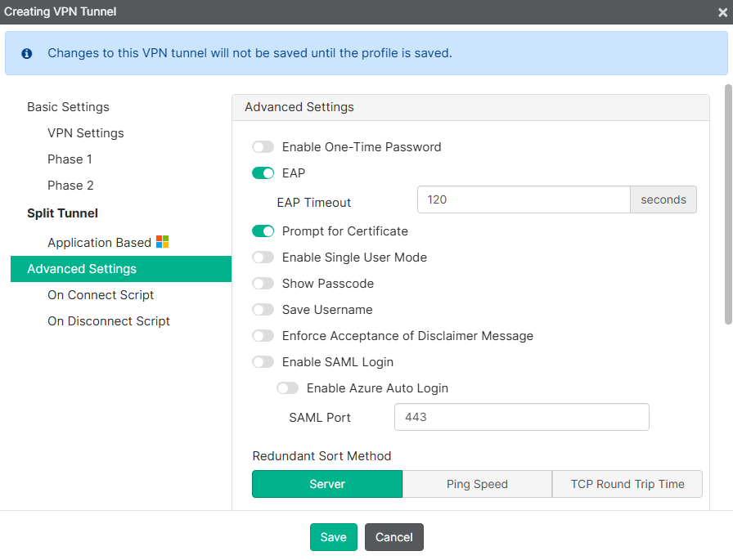Enable the One-Time Password toggle

(x=263, y=146)
